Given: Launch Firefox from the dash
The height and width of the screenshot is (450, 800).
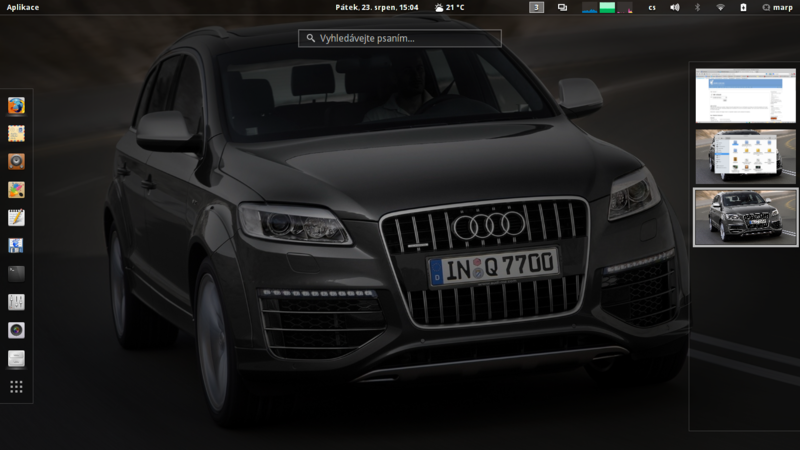Looking at the screenshot, I should [16, 106].
